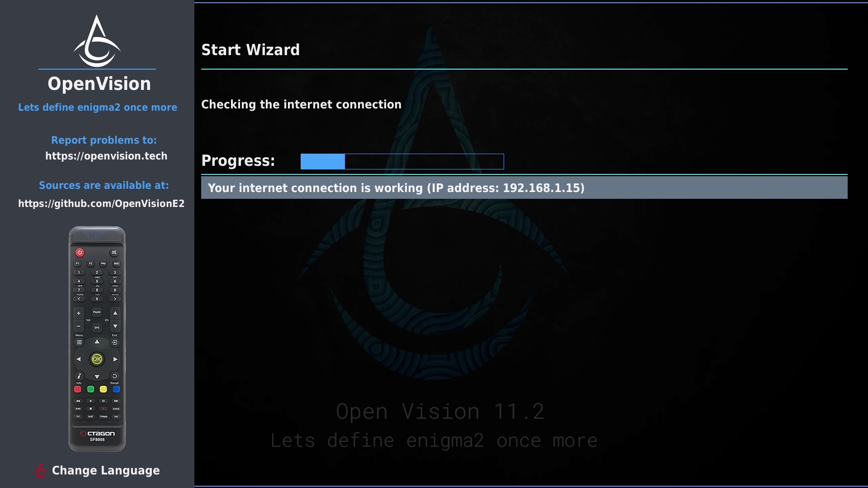This screenshot has height=488, width=868.
Task: Click the blue color key on remote
Action: point(116,389)
